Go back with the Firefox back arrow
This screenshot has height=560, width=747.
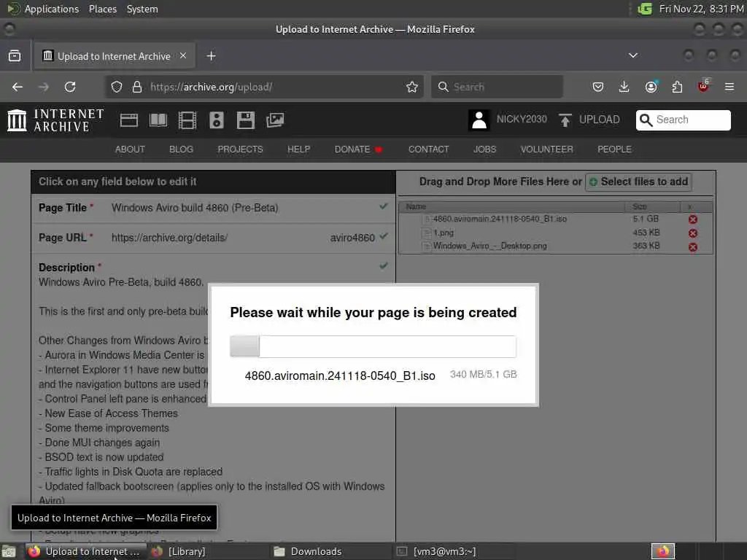(18, 87)
